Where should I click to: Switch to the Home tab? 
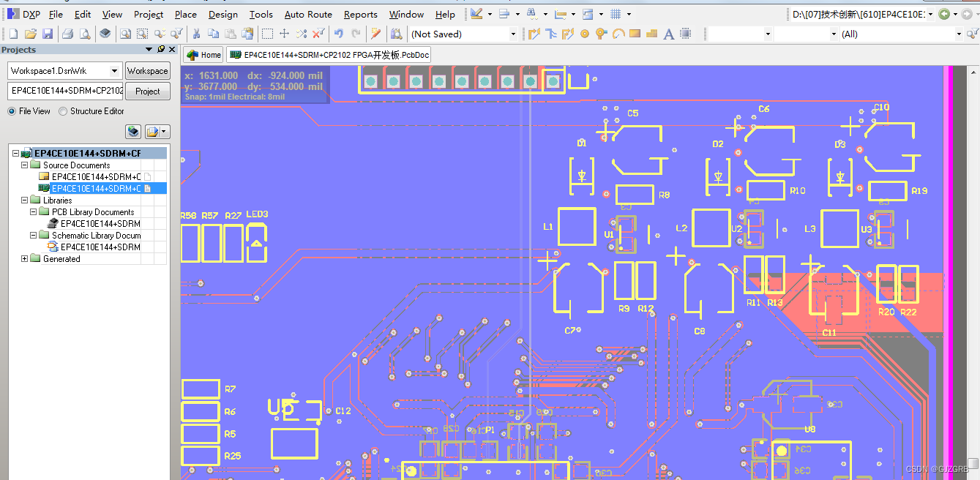click(203, 54)
